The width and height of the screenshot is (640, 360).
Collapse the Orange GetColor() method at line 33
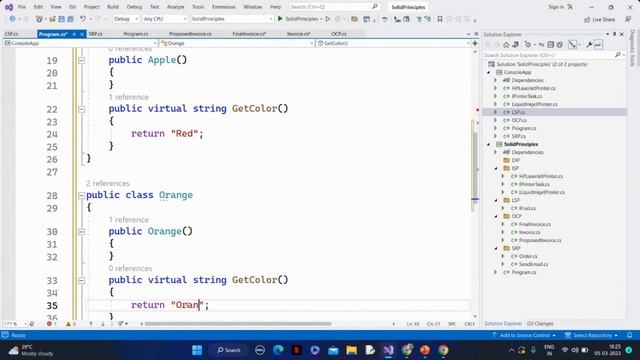click(81, 280)
